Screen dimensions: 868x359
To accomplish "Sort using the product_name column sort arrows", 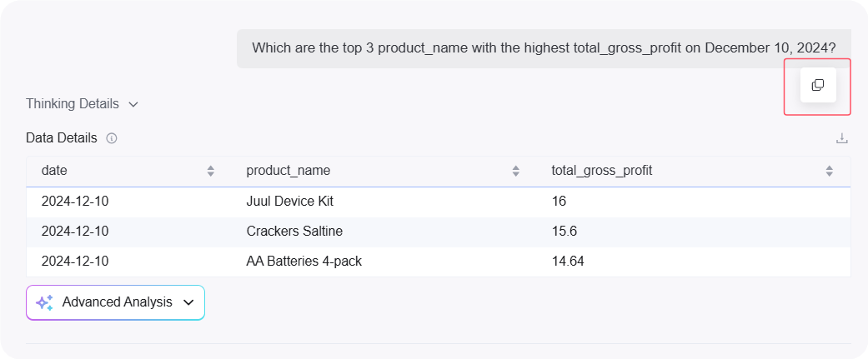I will [515, 171].
